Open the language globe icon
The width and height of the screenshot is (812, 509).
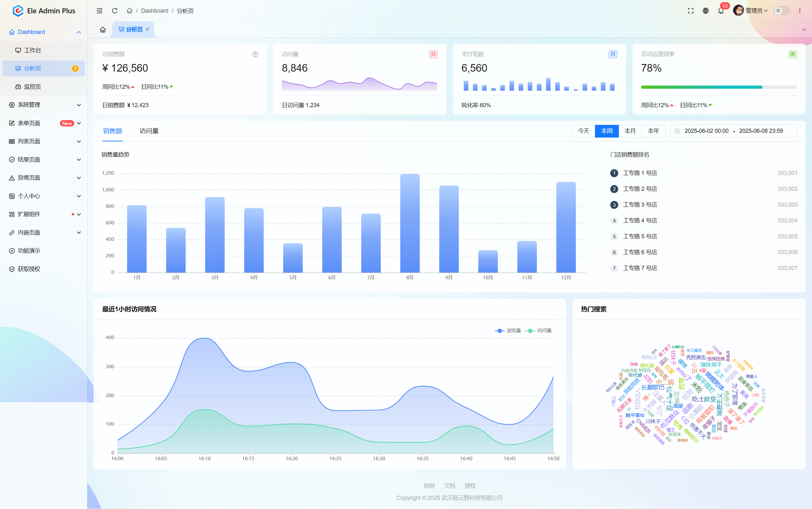[x=705, y=11]
